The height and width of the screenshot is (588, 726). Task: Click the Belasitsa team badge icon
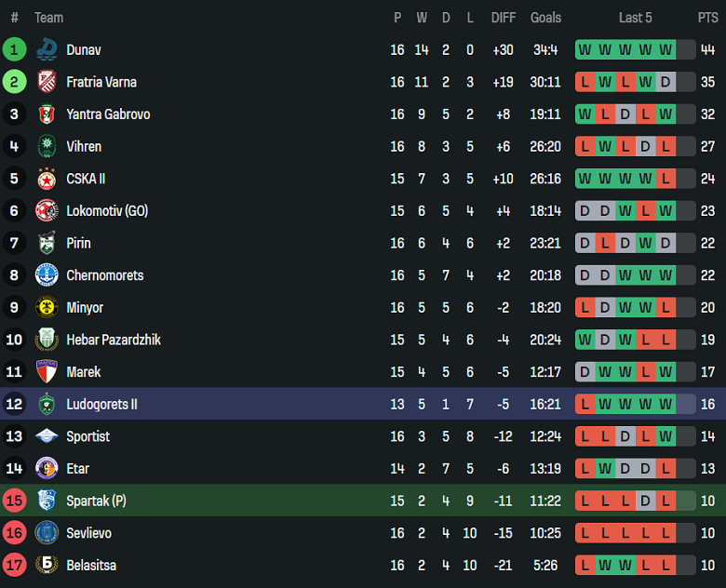(x=47, y=566)
